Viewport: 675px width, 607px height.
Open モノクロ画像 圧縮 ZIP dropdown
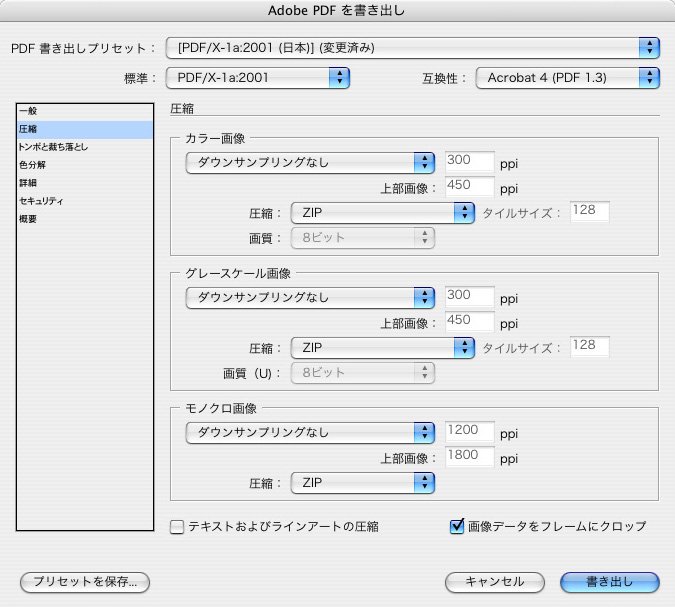(362, 483)
